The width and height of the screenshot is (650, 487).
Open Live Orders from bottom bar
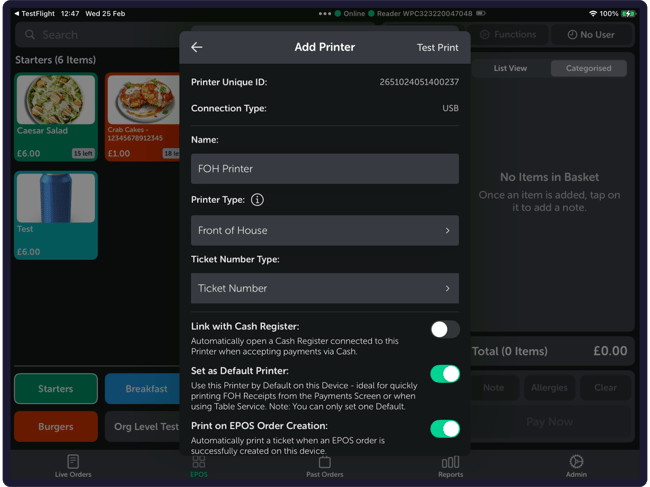point(73,466)
